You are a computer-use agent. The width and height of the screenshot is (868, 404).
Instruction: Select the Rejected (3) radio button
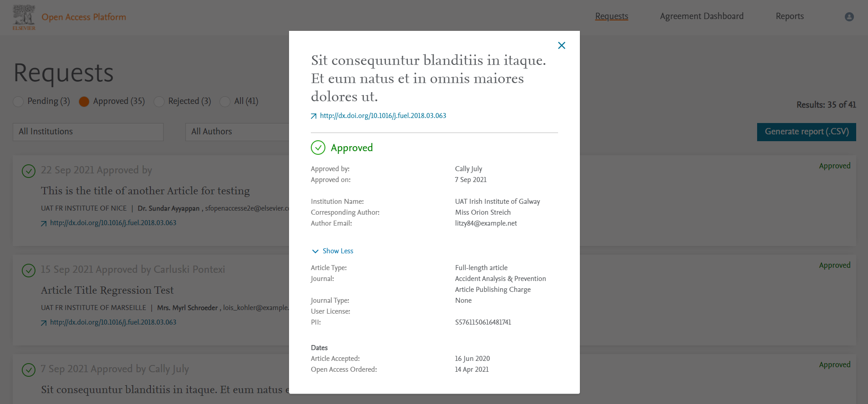(x=159, y=102)
